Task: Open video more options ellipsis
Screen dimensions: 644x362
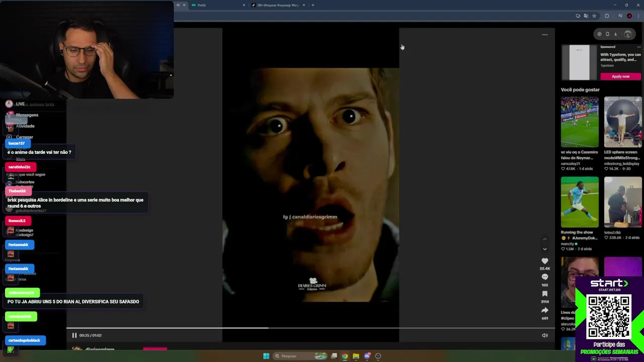Action: pyautogui.click(x=544, y=35)
